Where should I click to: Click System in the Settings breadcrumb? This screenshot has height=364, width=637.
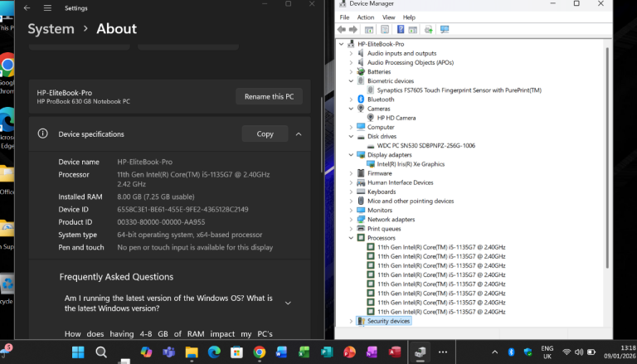click(51, 29)
